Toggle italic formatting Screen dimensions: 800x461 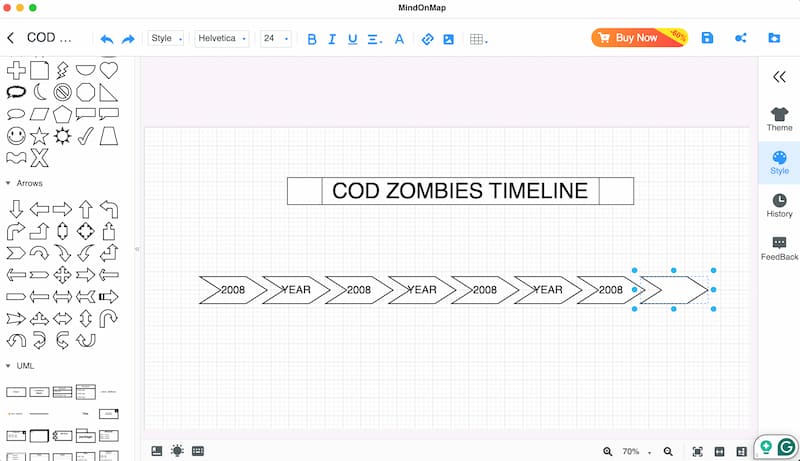[x=332, y=39]
